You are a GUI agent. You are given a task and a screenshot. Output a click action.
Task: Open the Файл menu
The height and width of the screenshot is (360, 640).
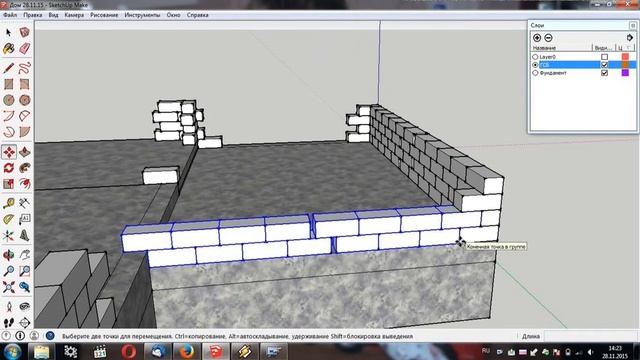(10, 15)
